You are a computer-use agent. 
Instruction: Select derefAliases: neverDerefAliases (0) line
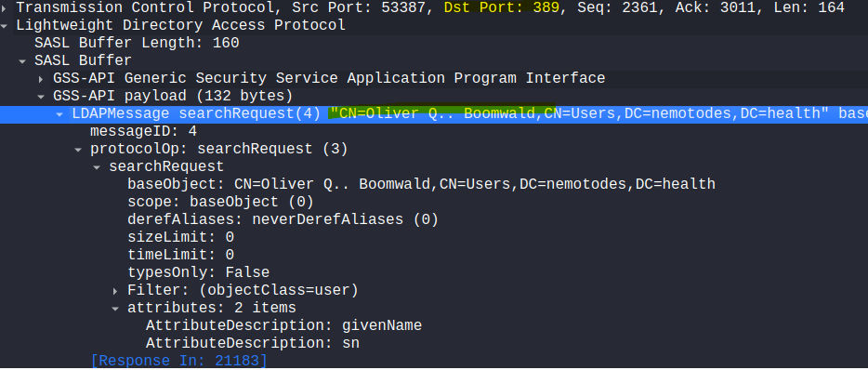pyautogui.click(x=283, y=220)
